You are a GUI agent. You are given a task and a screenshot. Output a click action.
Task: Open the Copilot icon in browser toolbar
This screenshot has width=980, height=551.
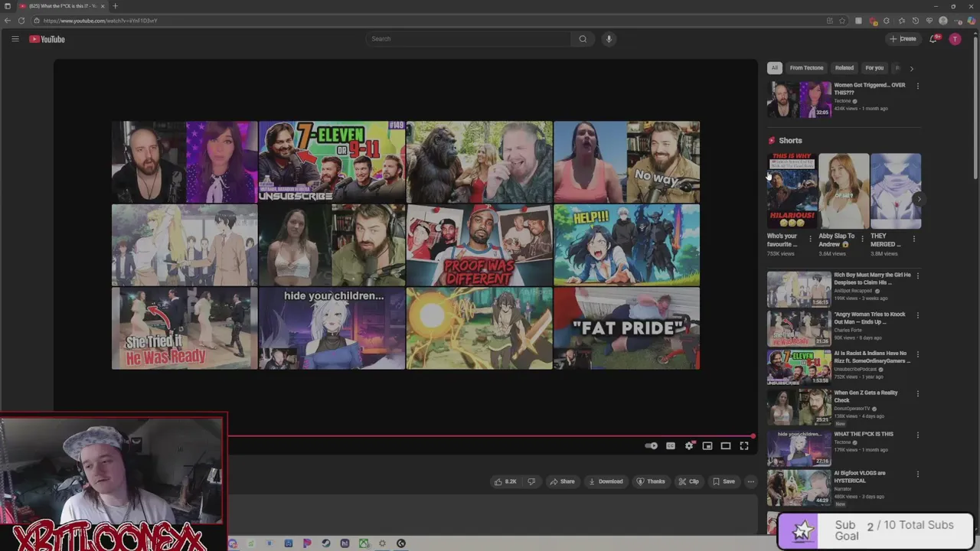972,21
